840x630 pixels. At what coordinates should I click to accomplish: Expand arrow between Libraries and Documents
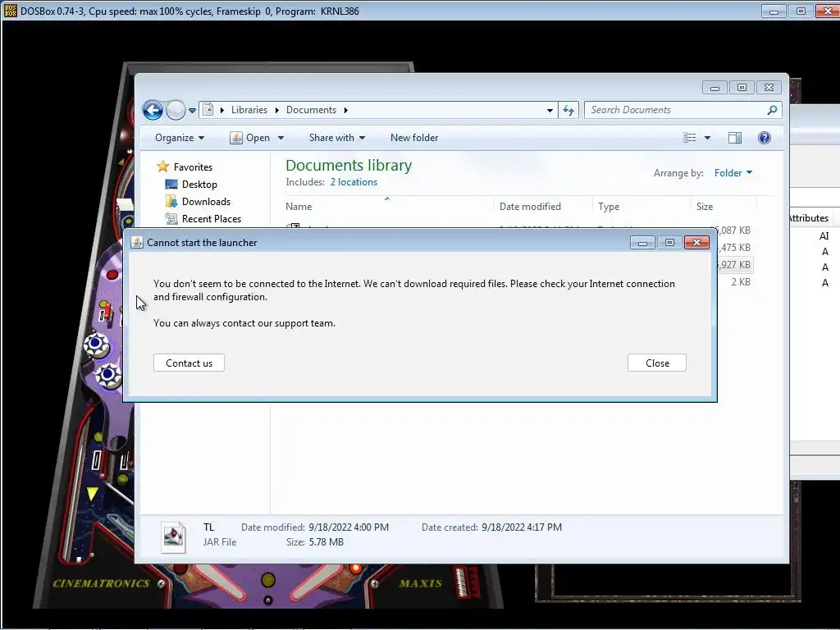(277, 111)
